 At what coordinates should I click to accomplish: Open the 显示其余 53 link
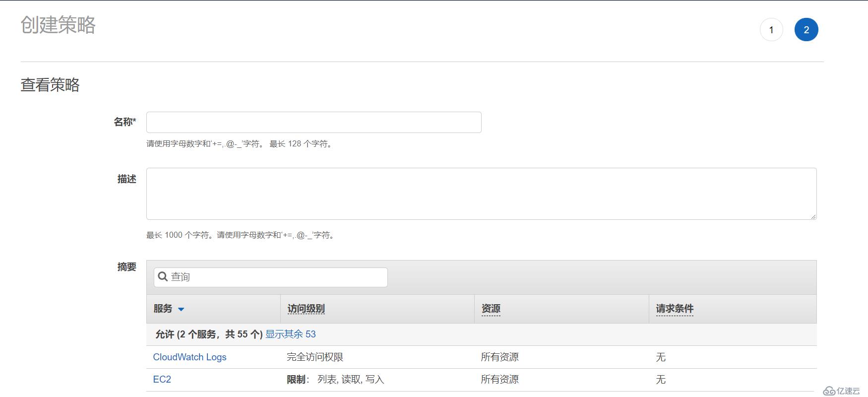(291, 334)
